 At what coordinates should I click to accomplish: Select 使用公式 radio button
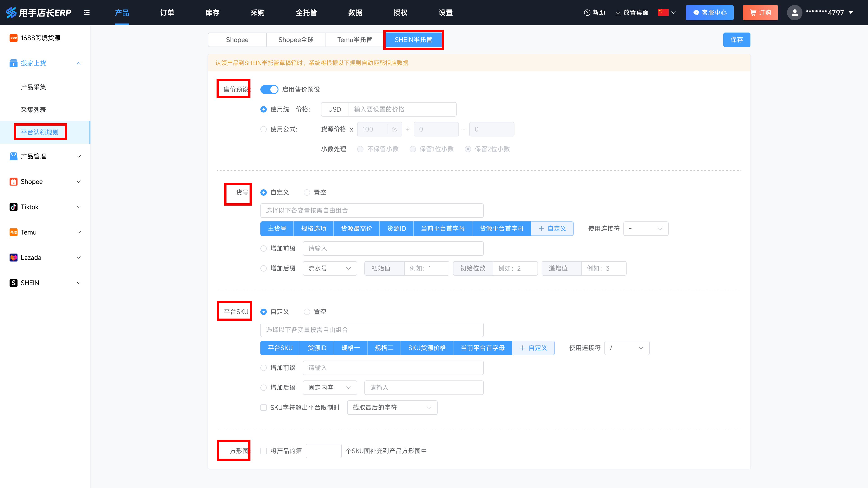pyautogui.click(x=264, y=129)
